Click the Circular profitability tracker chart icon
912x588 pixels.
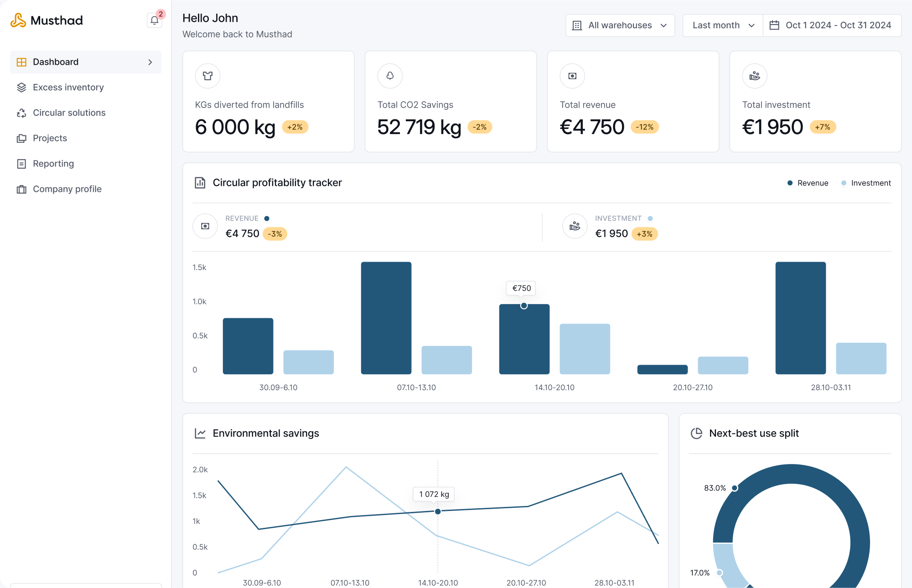pyautogui.click(x=200, y=182)
